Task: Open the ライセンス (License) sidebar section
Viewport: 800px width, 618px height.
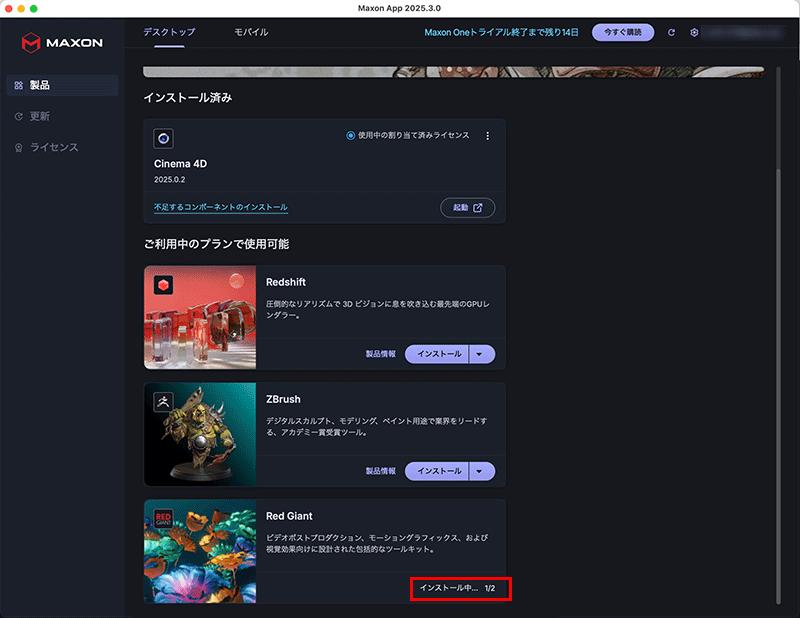Action: pos(53,147)
